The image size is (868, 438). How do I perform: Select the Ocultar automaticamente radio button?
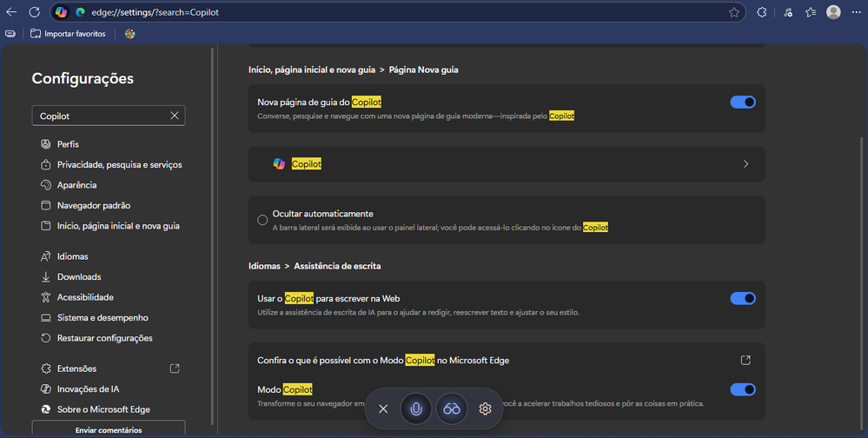tap(262, 220)
